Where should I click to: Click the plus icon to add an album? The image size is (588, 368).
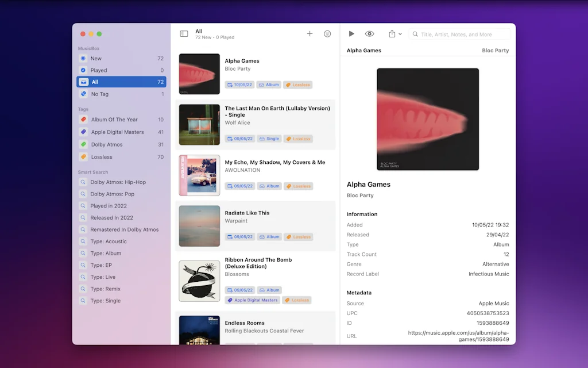tap(310, 33)
